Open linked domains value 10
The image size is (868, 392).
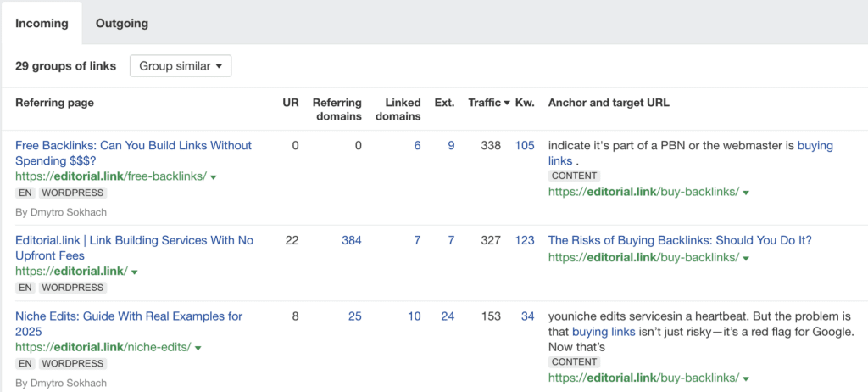(x=414, y=316)
